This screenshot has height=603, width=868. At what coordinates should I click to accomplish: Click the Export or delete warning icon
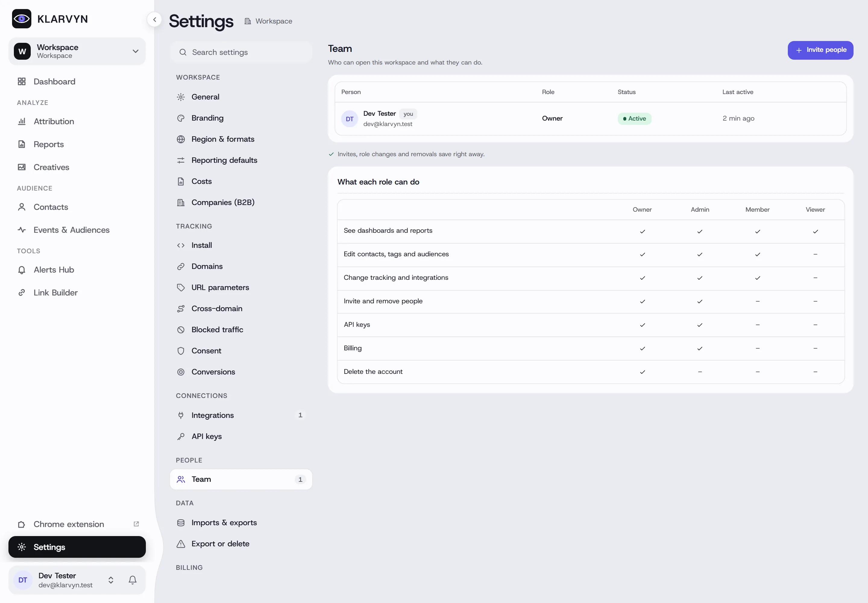(181, 544)
